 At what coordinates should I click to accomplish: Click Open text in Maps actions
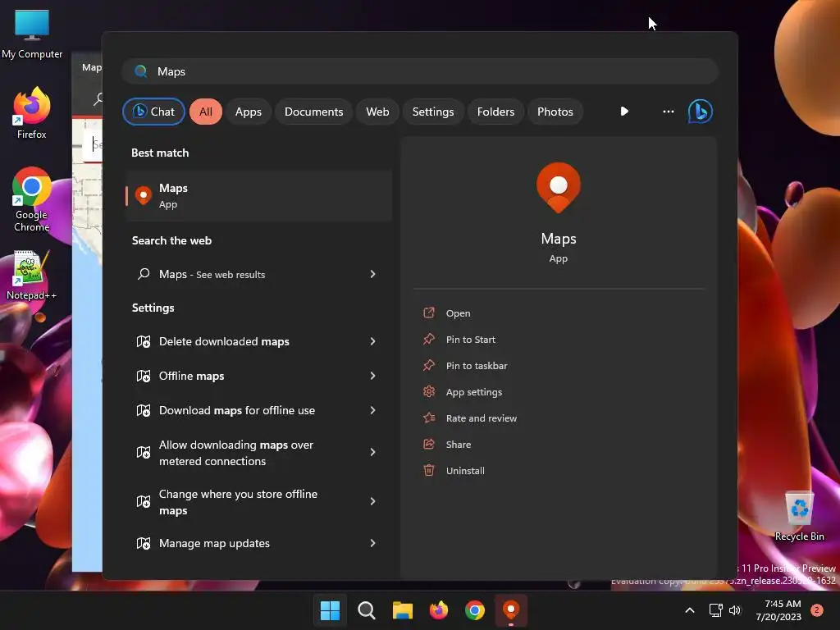[458, 313]
